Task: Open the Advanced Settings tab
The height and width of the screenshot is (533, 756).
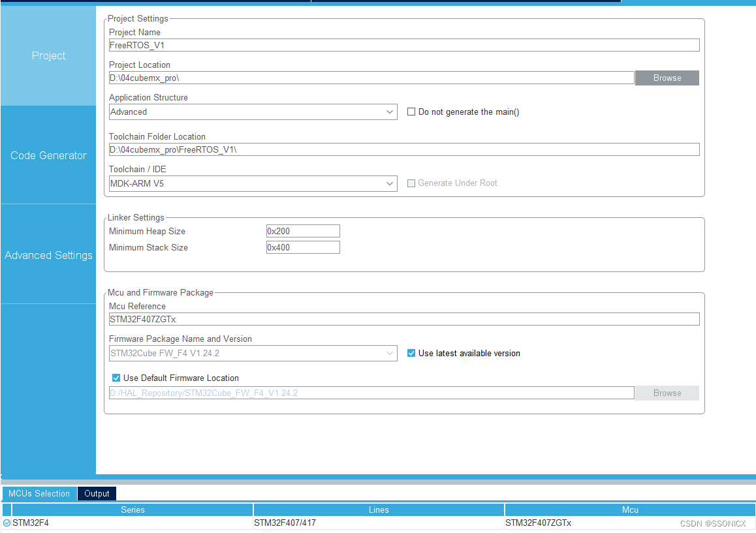Action: tap(48, 255)
